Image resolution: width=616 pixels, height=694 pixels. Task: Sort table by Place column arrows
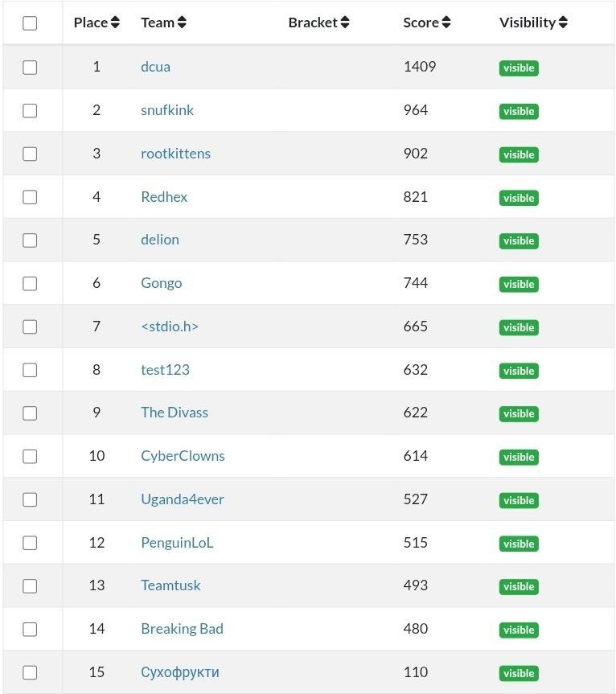(x=115, y=23)
